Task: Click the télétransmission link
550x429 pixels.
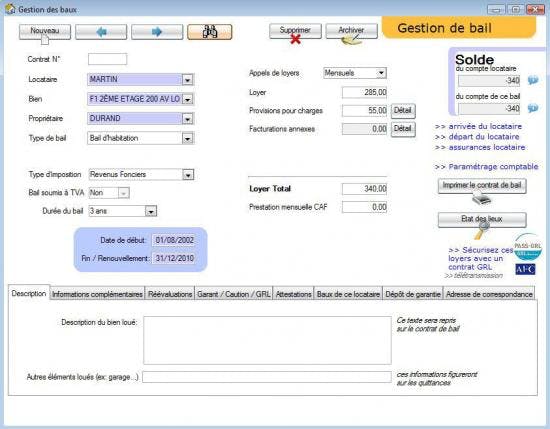Action: [x=474, y=276]
